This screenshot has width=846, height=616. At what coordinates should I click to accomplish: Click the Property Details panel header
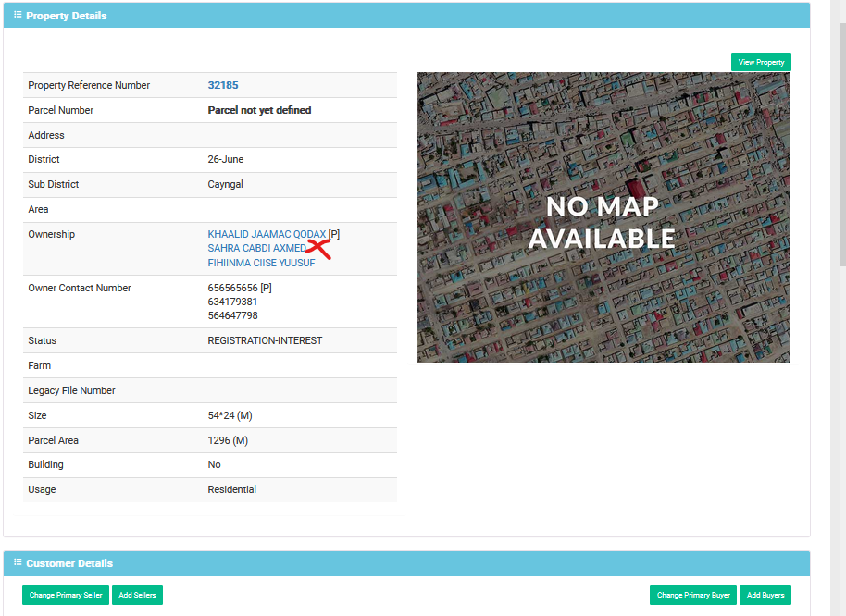point(406,15)
